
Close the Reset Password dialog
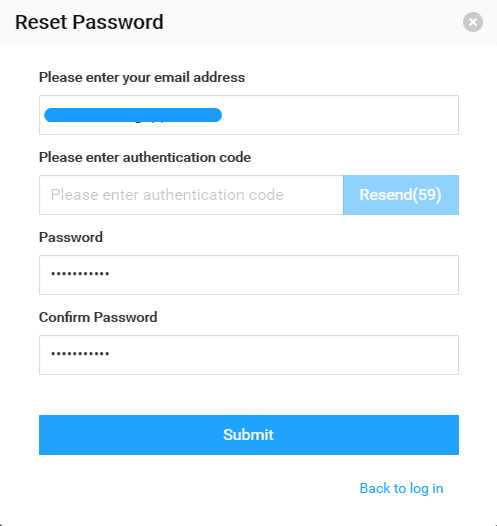click(x=473, y=22)
